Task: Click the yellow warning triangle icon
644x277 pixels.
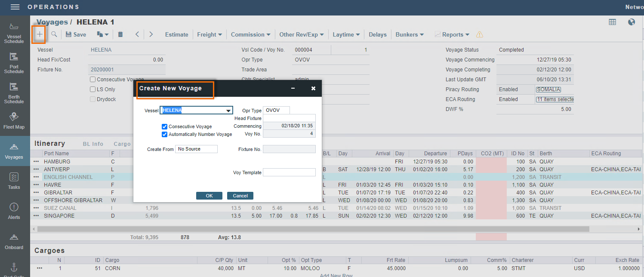Action: point(480,34)
